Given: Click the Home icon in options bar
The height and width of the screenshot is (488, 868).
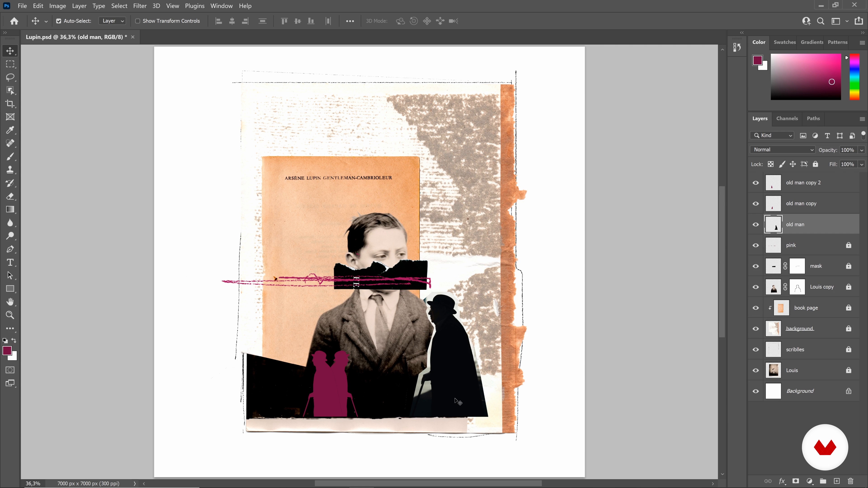Looking at the screenshot, I should tap(14, 21).
